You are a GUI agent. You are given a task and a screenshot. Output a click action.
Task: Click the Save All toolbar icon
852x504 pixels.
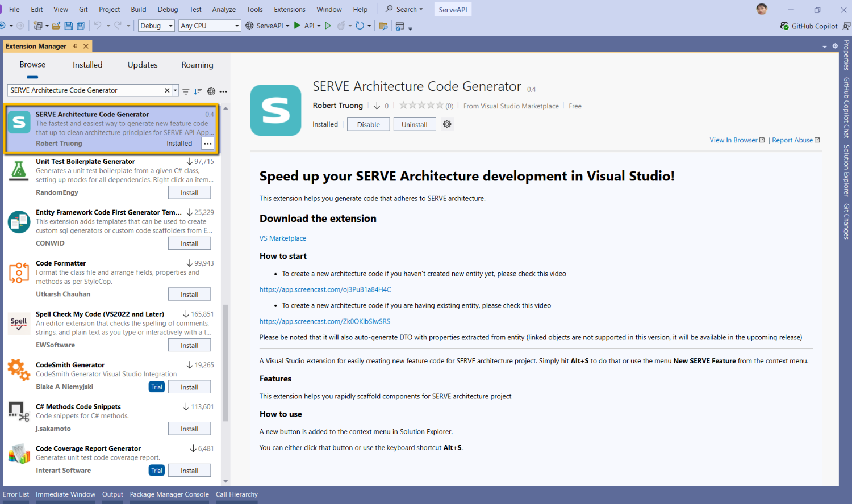click(x=81, y=26)
